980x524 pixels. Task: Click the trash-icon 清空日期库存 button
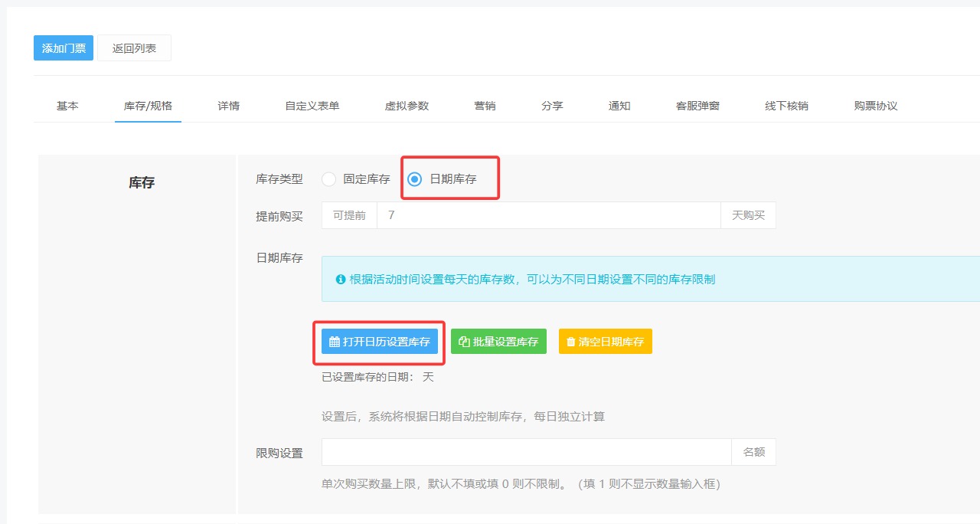[605, 342]
